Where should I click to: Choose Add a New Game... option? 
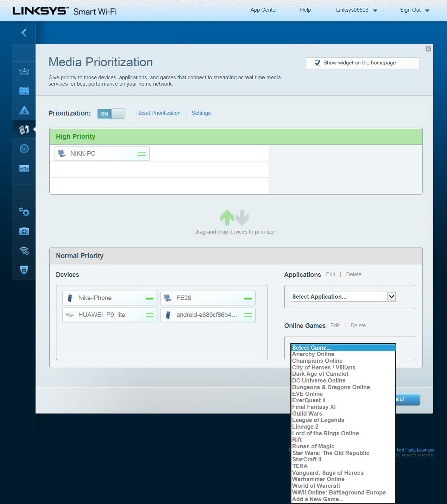click(x=344, y=499)
